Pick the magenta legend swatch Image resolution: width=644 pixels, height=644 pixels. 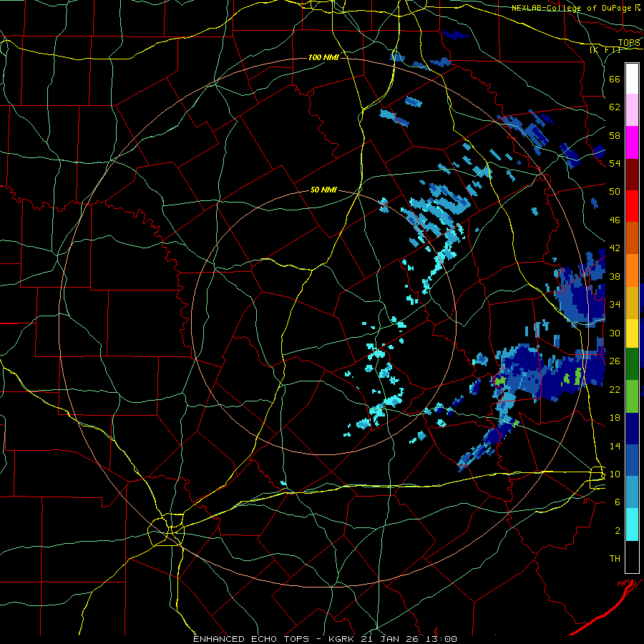pyautogui.click(x=632, y=142)
